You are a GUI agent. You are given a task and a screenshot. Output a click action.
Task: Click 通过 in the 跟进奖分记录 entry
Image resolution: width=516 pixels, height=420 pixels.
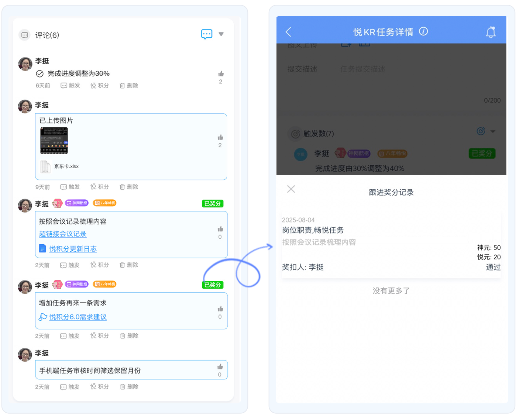[x=493, y=267]
